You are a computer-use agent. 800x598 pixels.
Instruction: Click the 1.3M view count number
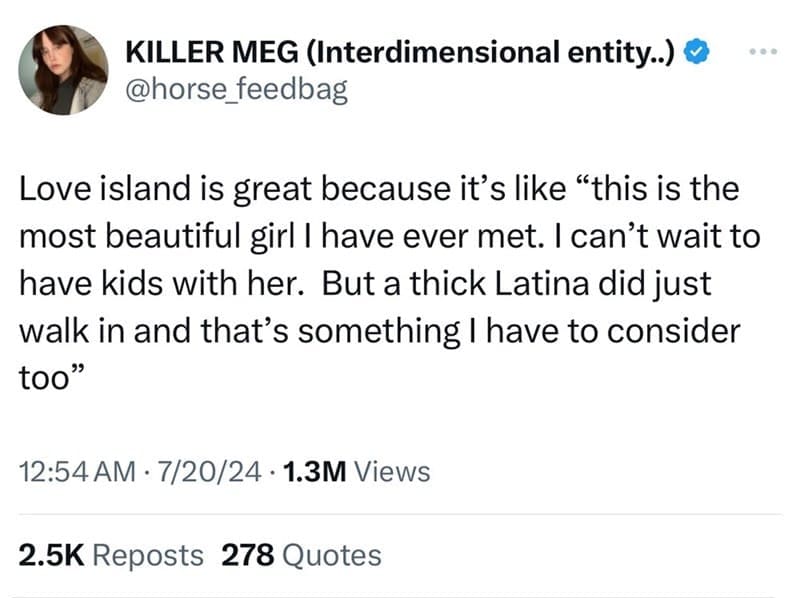coord(315,471)
